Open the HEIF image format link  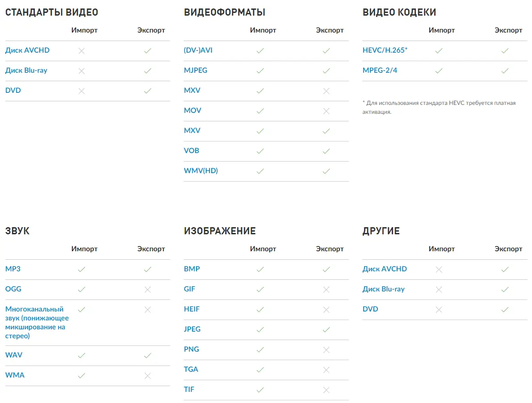pyautogui.click(x=192, y=309)
